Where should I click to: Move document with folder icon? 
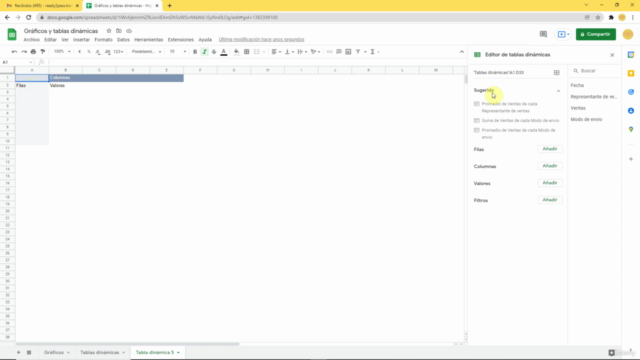[119, 31]
